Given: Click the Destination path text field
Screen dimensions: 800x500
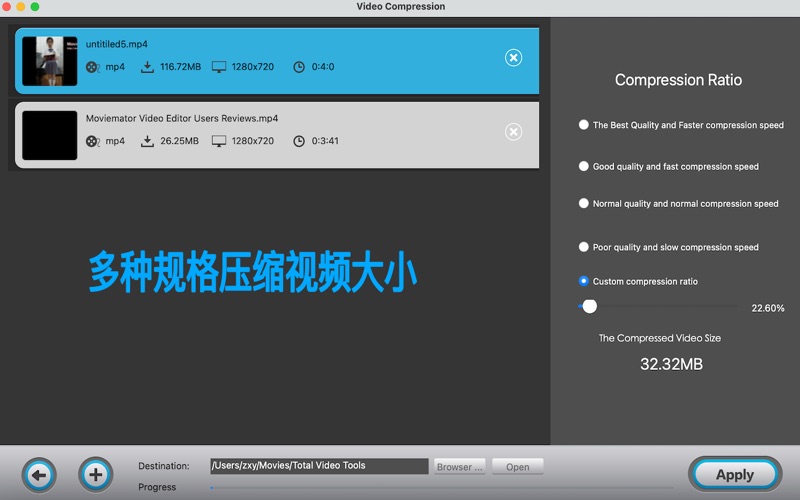Looking at the screenshot, I should (318, 466).
